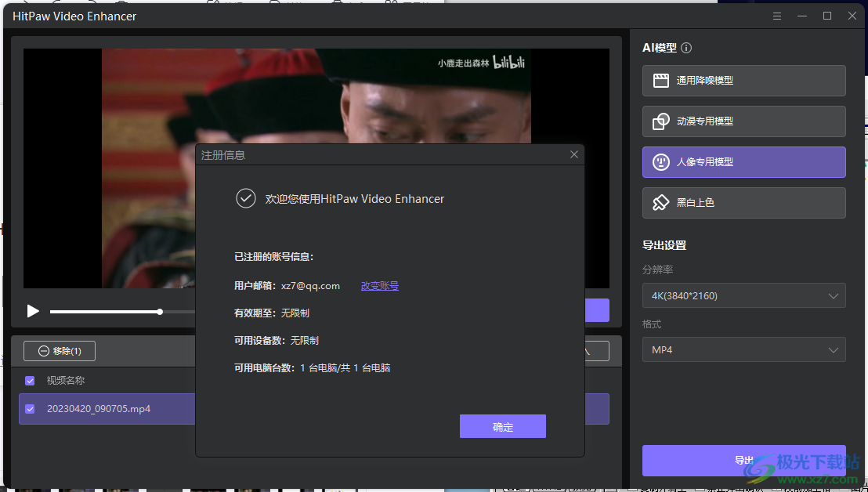
Task: Click the 通用降噪模型 clapperboard icon
Action: coord(661,81)
